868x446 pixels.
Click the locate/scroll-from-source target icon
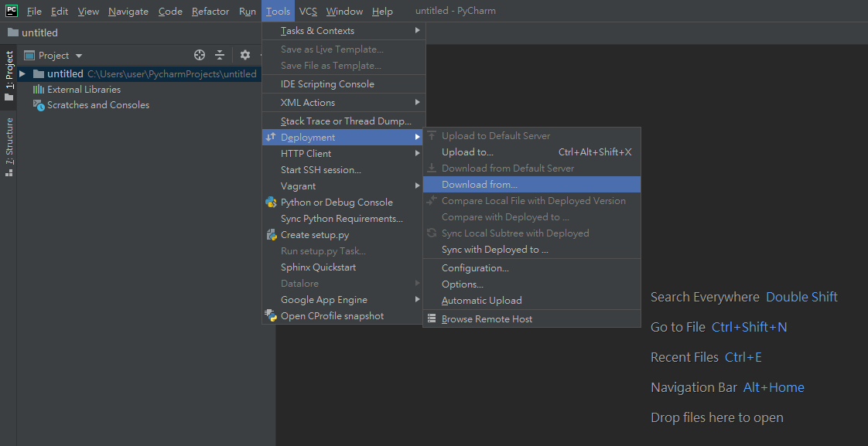tap(200, 55)
